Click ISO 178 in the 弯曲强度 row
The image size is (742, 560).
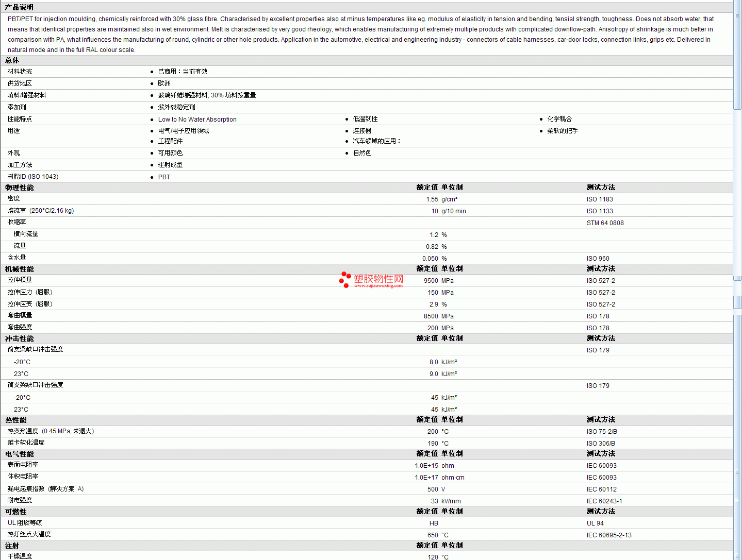click(x=598, y=328)
